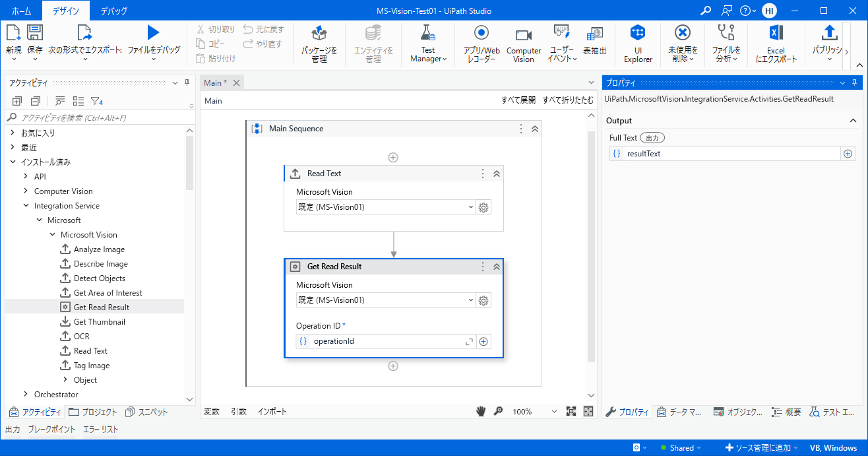Collapse the Read Text activity
868x456 pixels.
pyautogui.click(x=497, y=174)
